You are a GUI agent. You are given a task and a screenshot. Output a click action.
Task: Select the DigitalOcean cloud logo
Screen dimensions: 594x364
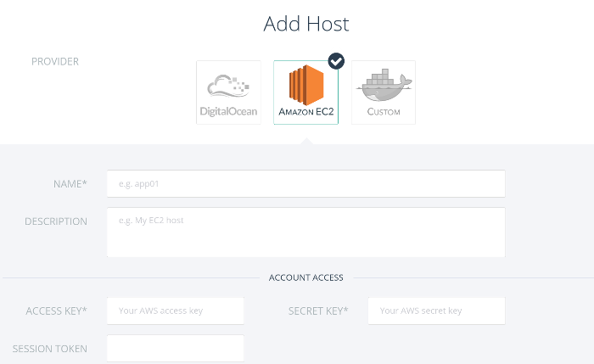tap(228, 86)
